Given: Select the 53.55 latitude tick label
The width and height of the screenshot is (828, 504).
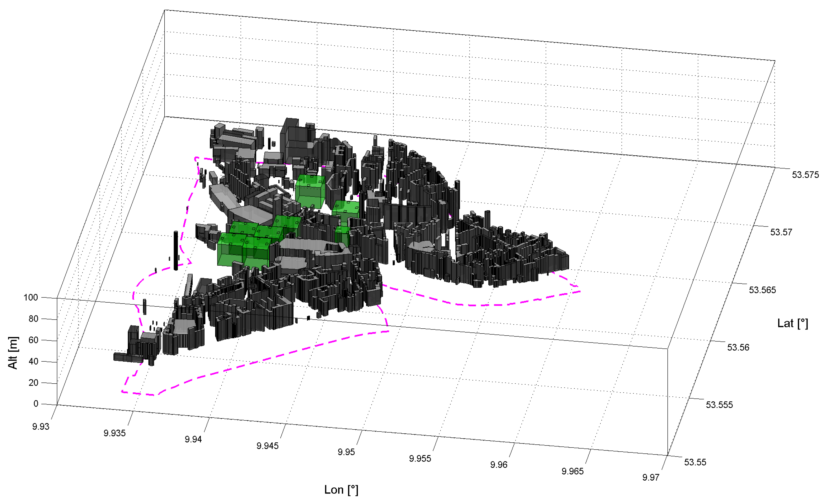Looking at the screenshot, I should pos(695,462).
